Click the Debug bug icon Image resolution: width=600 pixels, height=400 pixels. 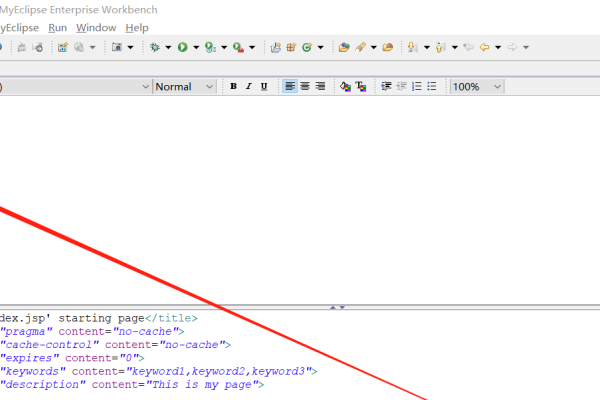point(155,47)
